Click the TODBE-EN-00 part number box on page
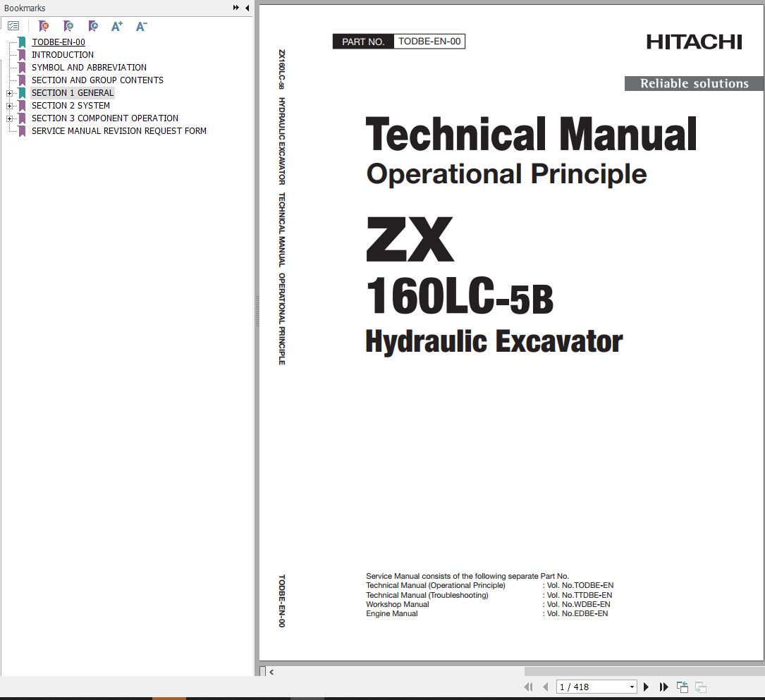Image resolution: width=765 pixels, height=700 pixels. coord(429,42)
